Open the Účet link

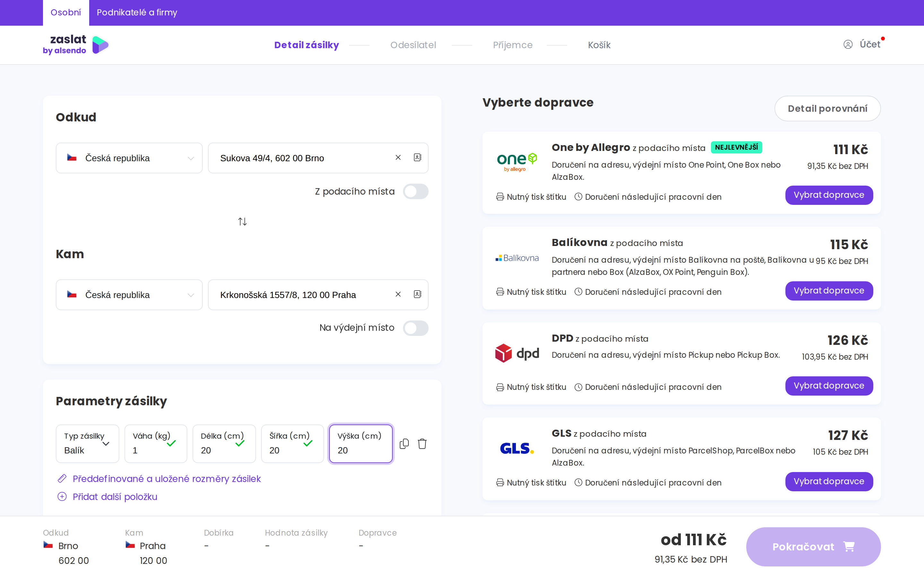pyautogui.click(x=870, y=44)
